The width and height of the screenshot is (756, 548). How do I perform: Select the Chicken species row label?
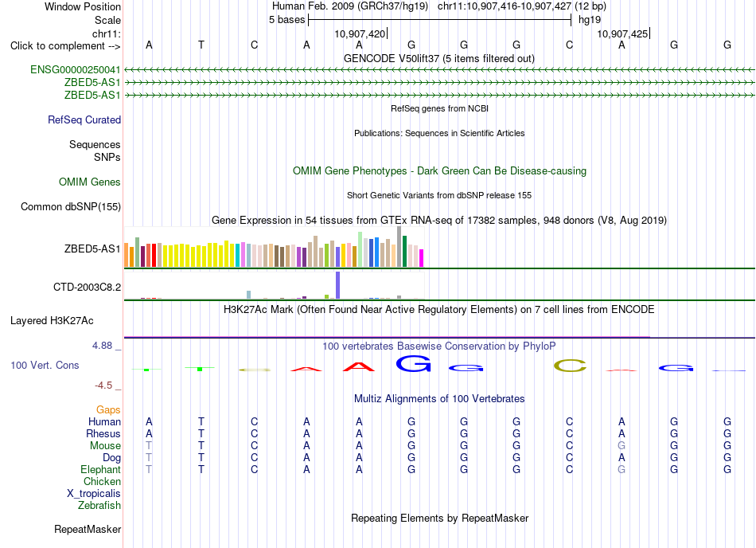pos(102,481)
